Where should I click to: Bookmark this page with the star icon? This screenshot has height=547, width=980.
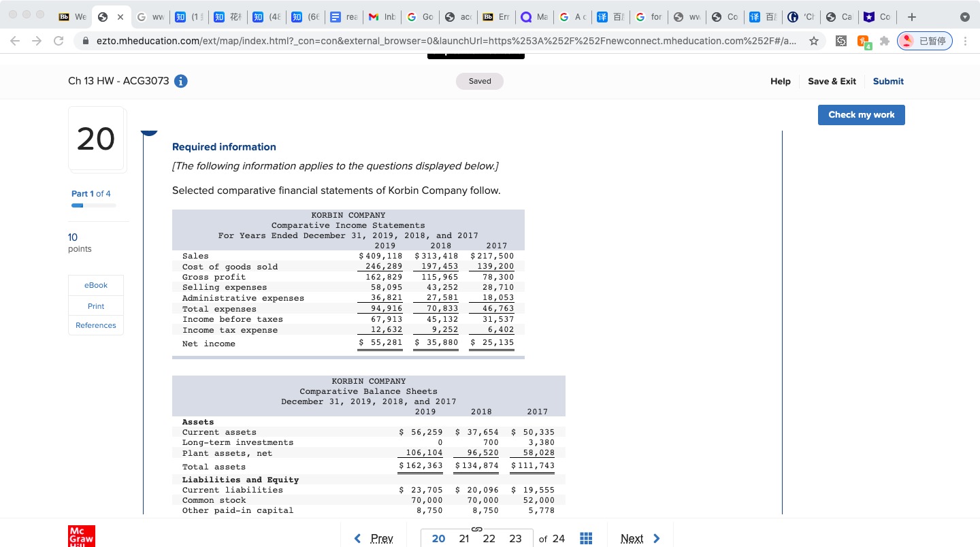(813, 41)
